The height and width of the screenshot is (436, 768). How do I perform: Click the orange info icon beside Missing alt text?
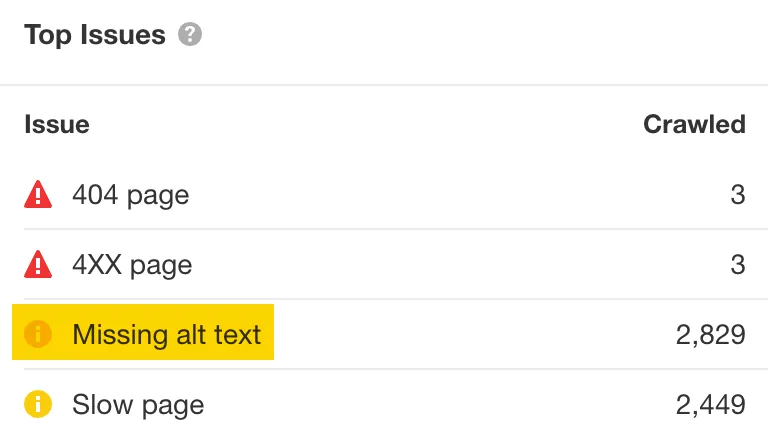38,334
